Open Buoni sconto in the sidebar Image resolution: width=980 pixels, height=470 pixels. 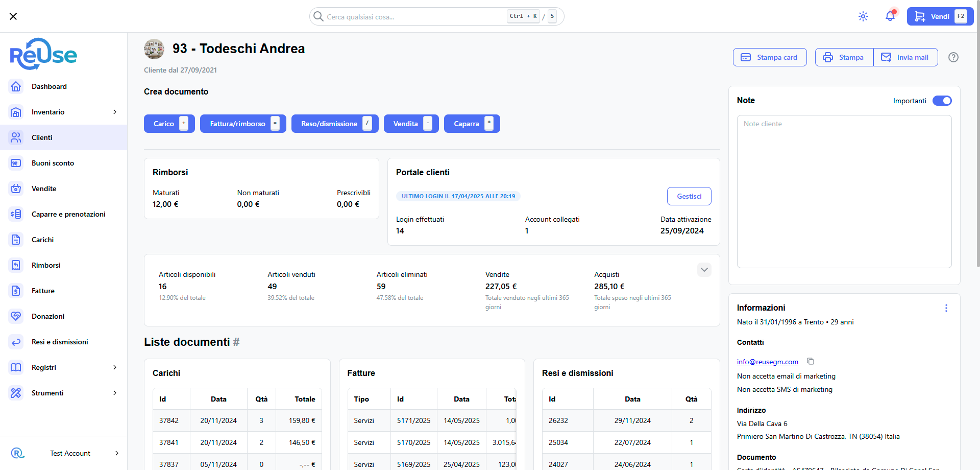[x=53, y=163]
